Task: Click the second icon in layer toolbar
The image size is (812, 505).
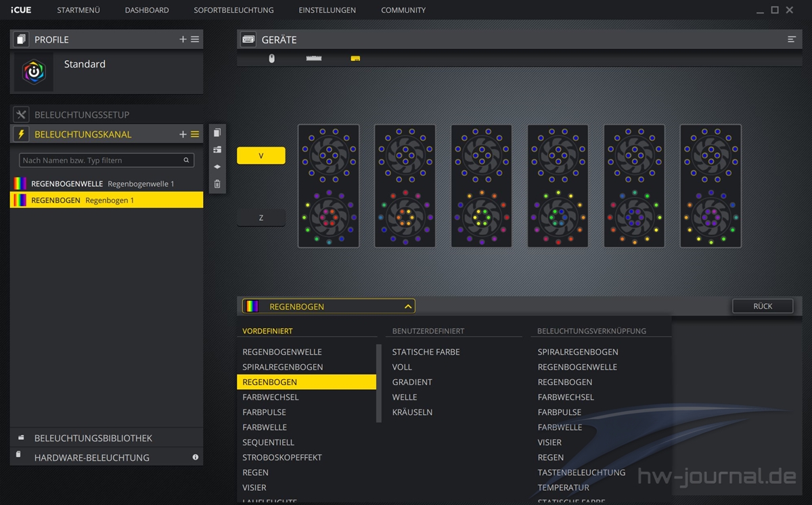Action: pos(217,150)
